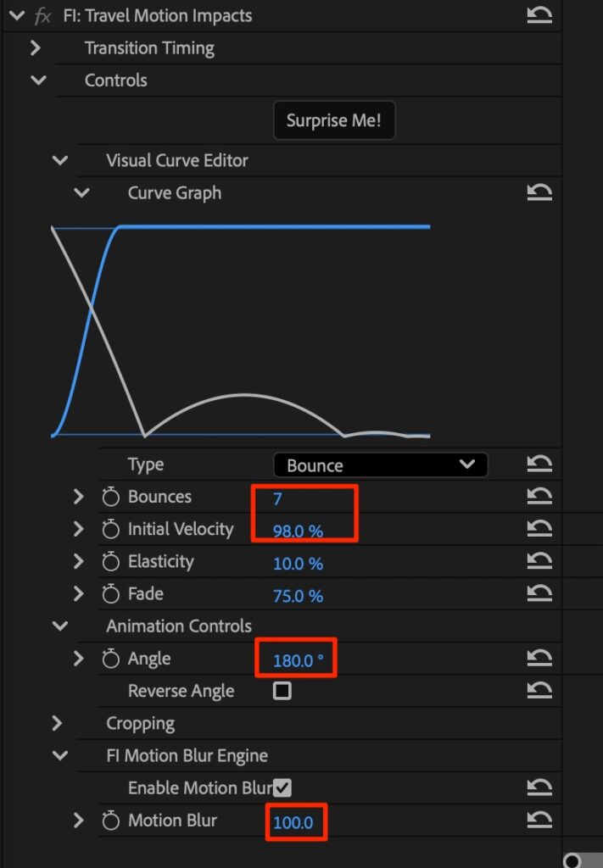Toggle animation stopwatch for Elasticity
603x868 pixels.
[110, 562]
